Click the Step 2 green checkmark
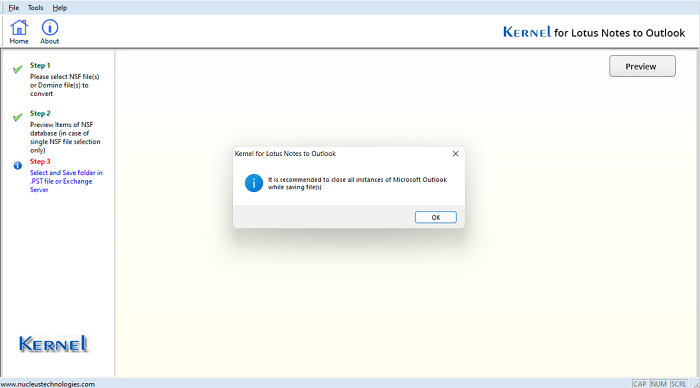This screenshot has height=388, width=700. point(17,117)
